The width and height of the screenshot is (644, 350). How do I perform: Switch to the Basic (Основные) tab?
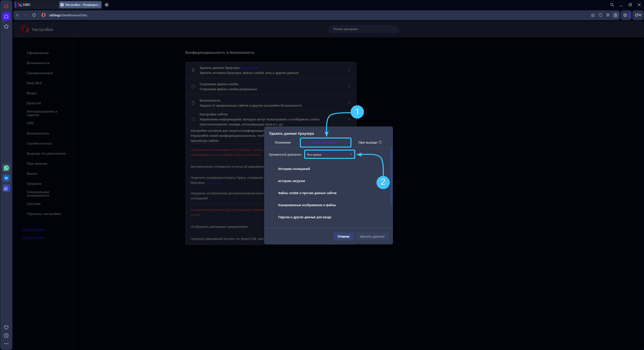[x=283, y=143]
